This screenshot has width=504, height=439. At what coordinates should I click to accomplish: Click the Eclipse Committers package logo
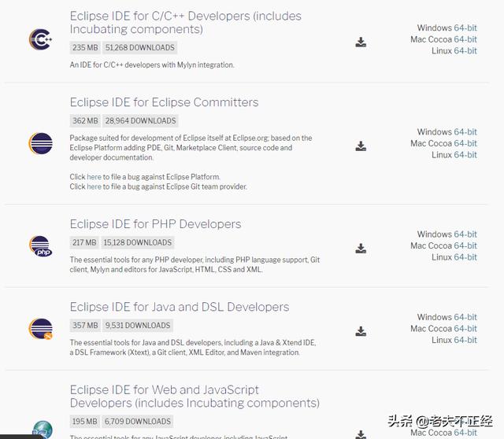(x=40, y=143)
